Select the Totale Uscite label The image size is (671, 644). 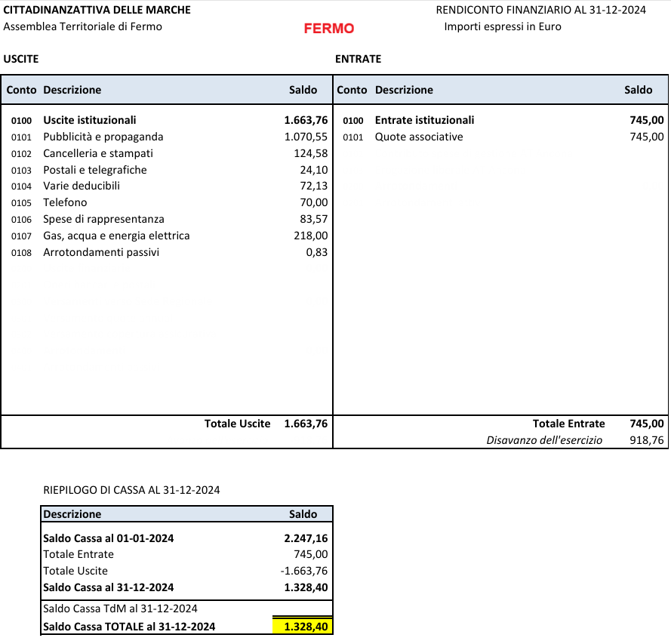237,424
